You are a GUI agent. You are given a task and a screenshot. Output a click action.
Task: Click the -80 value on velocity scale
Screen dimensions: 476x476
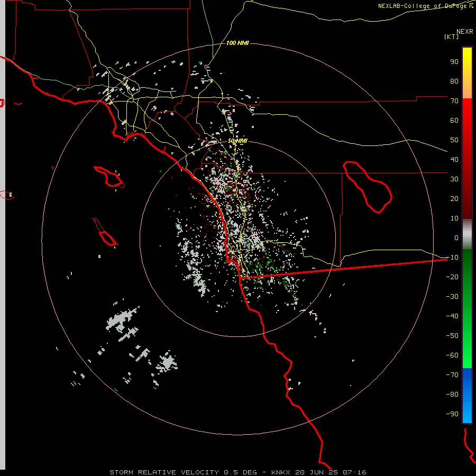tap(452, 395)
